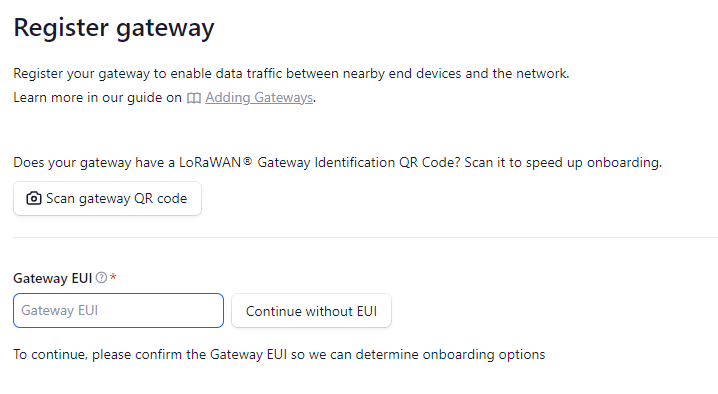This screenshot has height=394, width=718.
Task: Choose Continue without EUI
Action: click(311, 311)
